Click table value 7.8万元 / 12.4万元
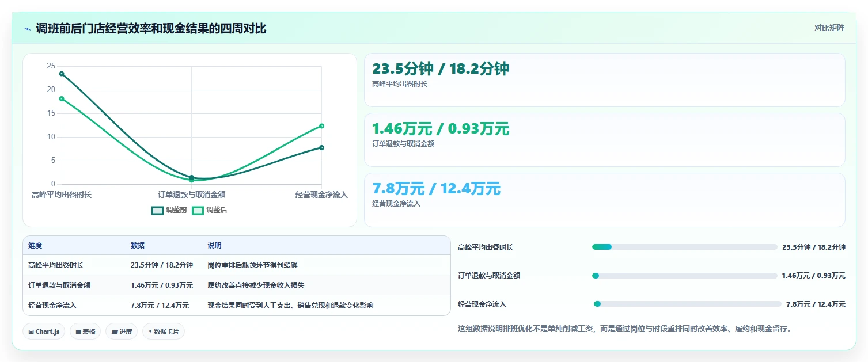Screen dimensions: 868x362 pyautogui.click(x=160, y=306)
